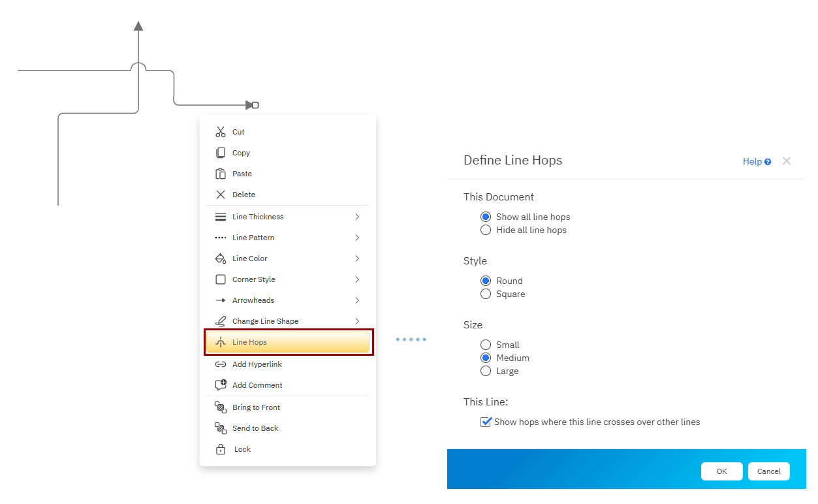Choose the Square hop style
Viewport: 818px width, 504px height.
click(486, 294)
